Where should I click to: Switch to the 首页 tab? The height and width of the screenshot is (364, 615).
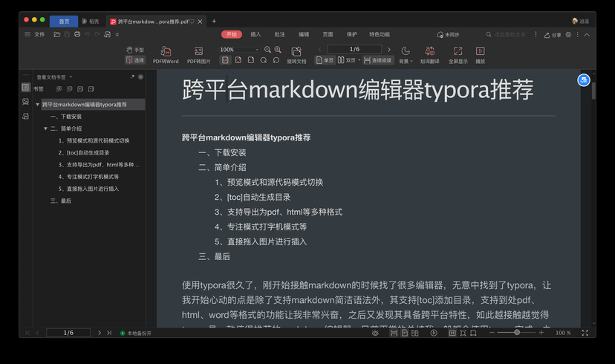64,22
